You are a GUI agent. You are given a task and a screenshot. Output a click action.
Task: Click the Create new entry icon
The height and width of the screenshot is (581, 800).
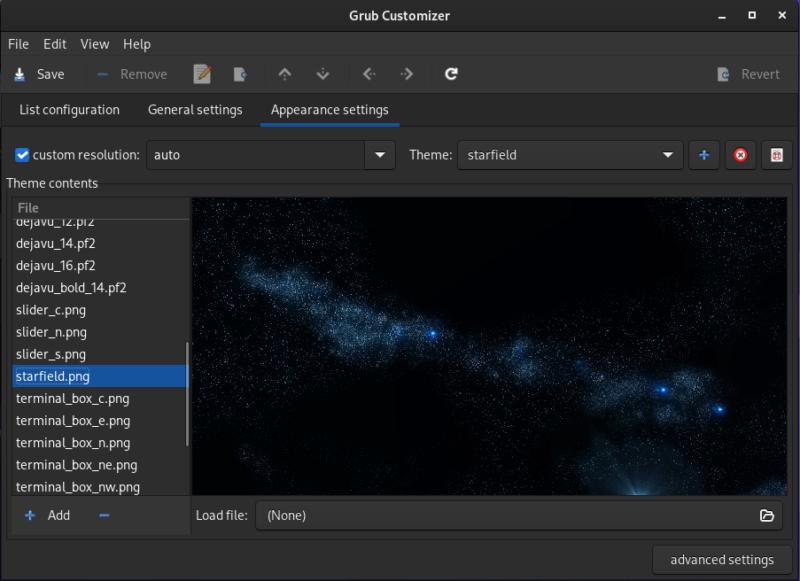240,73
